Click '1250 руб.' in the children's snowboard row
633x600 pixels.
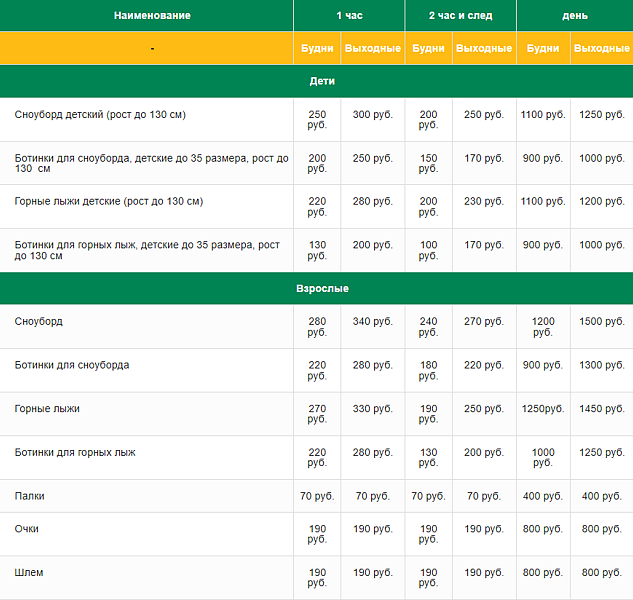click(602, 115)
